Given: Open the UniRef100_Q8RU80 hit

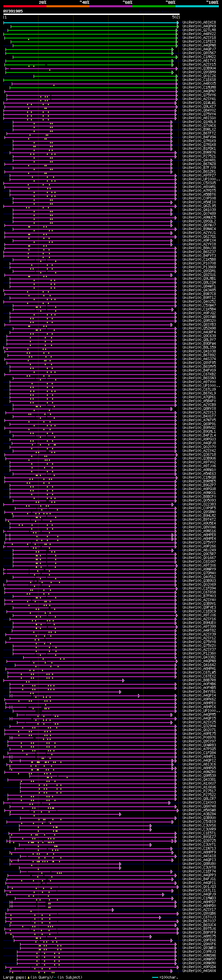Looking at the screenshot, I should (x=199, y=864).
